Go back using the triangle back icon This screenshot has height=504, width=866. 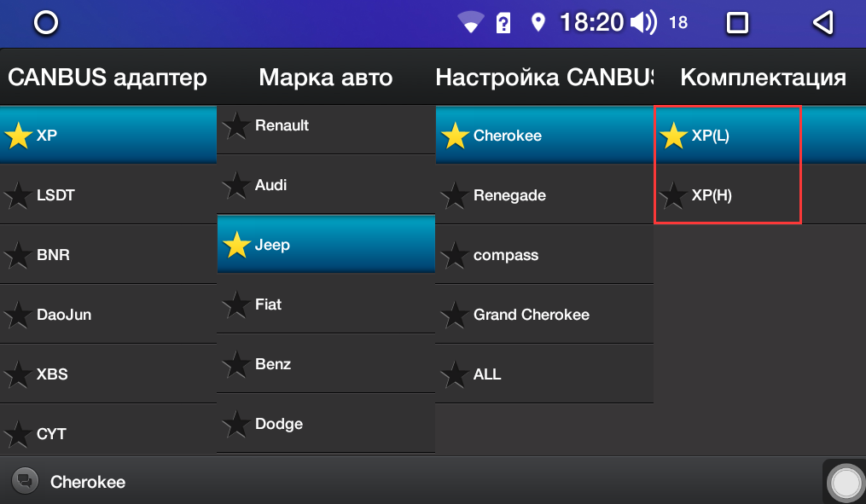[x=823, y=23]
